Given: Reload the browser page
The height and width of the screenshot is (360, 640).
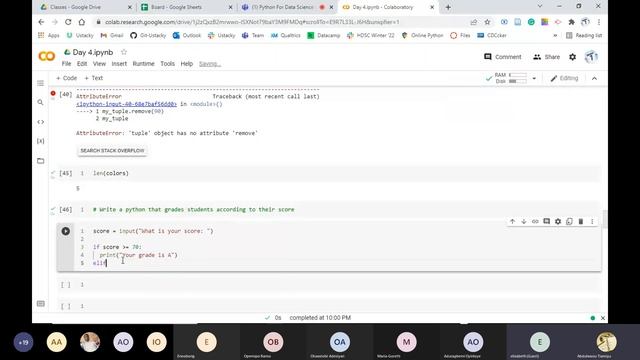Looking at the screenshot, I should tap(68, 22).
